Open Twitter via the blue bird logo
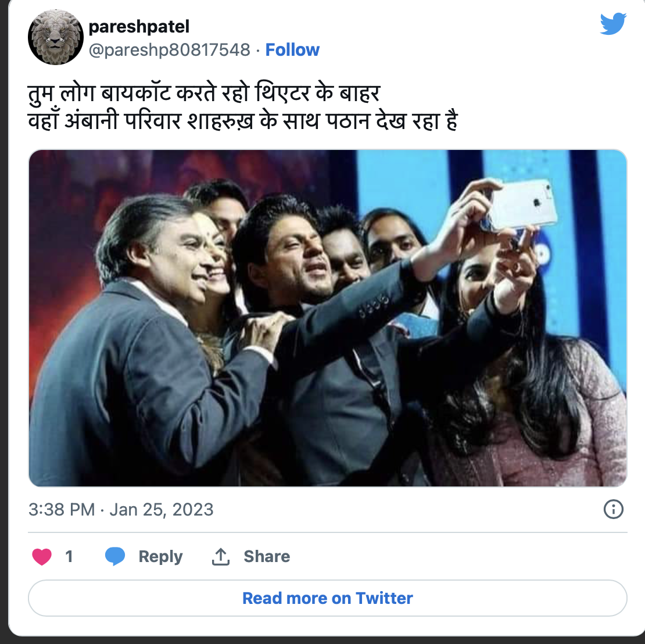Screen dimensions: 645x644 tap(612, 24)
